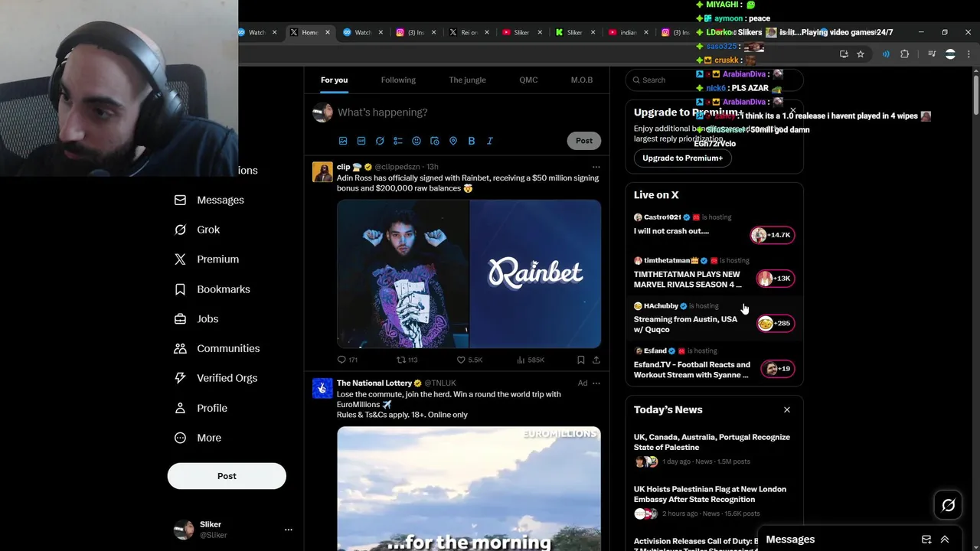Focus the Search box
Screen dimensions: 980x551
point(714,80)
